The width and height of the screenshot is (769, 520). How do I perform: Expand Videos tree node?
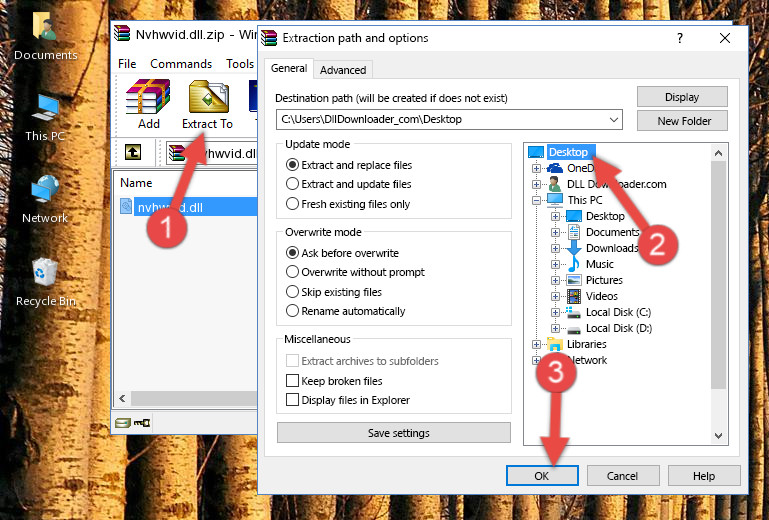pyautogui.click(x=555, y=296)
